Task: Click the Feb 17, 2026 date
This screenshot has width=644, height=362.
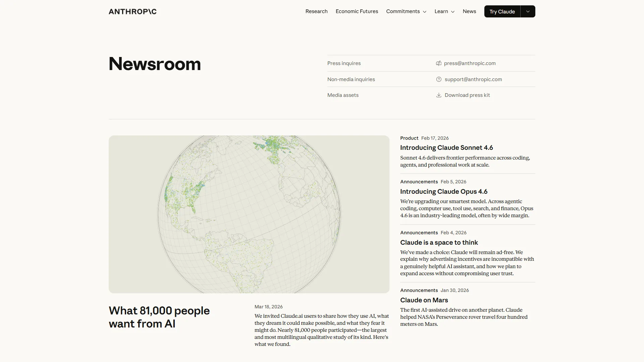Action: point(435,138)
